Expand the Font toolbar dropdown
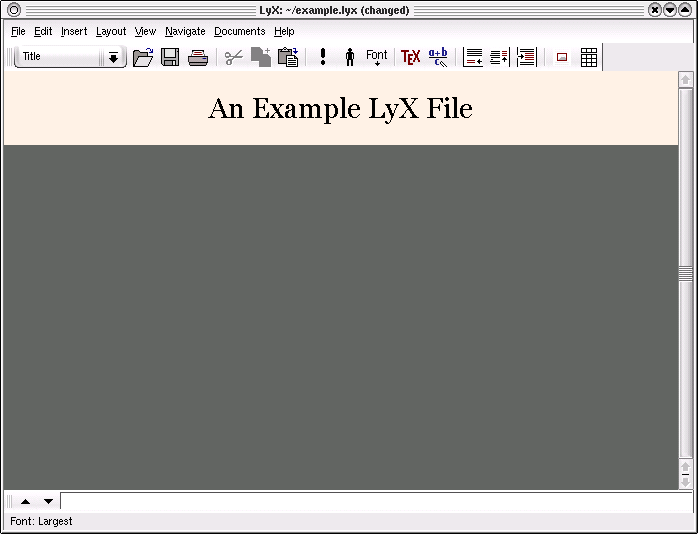The height and width of the screenshot is (534, 698). [x=376, y=58]
